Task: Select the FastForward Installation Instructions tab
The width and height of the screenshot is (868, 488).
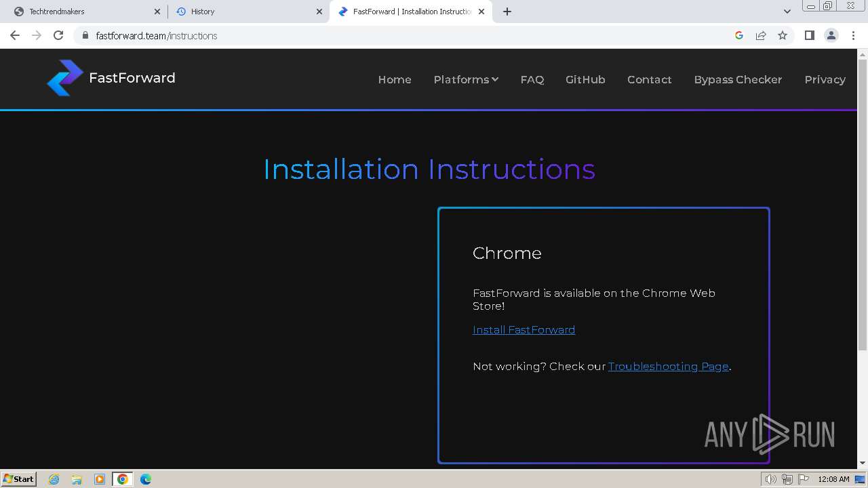Action: click(410, 12)
